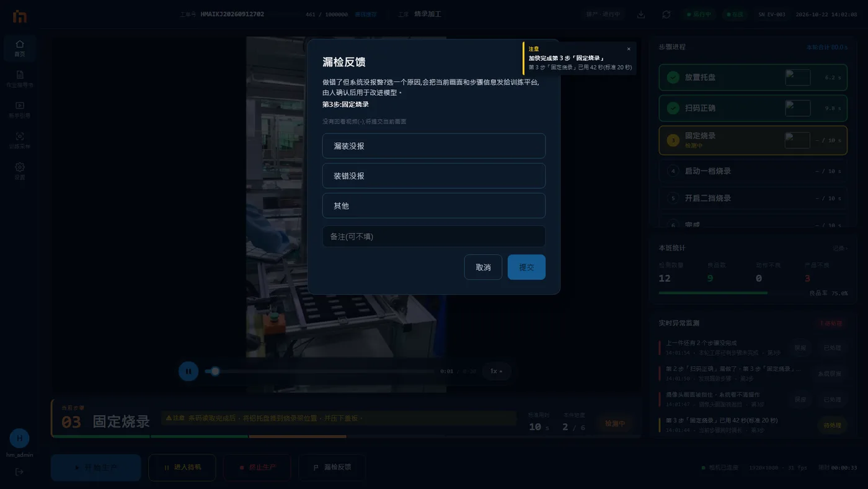
Task: Open the 1x playback speed dropdown
Action: 496,371
